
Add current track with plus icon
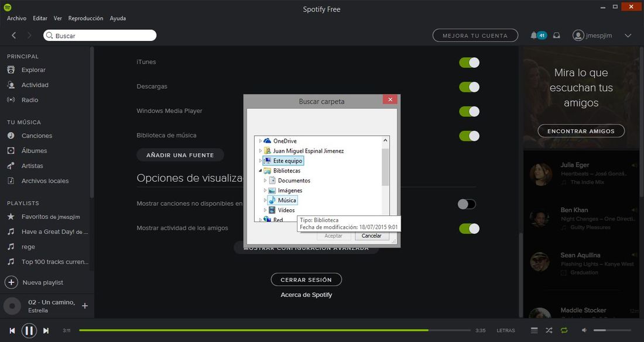(85, 306)
